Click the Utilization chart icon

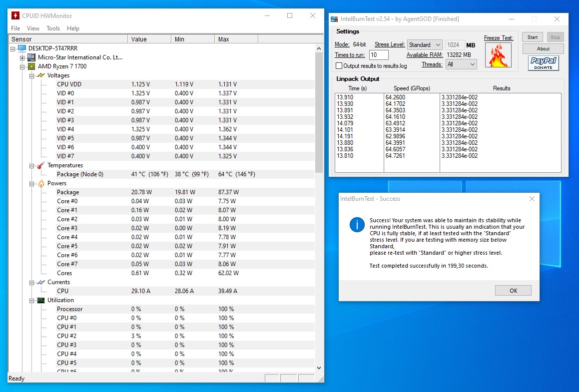[41, 301]
